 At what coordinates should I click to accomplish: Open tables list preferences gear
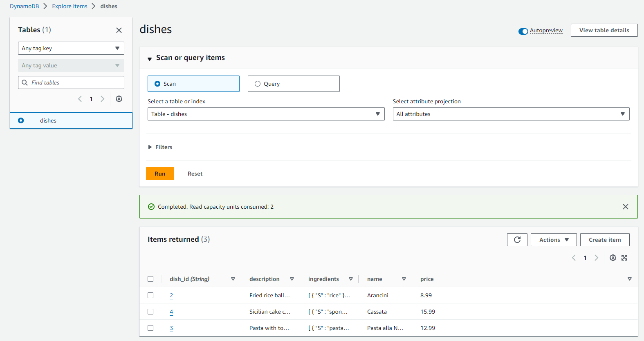(119, 99)
